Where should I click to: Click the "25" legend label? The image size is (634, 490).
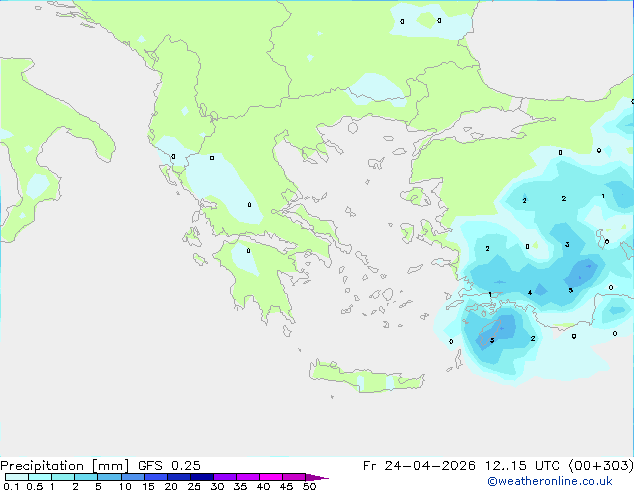(x=194, y=486)
